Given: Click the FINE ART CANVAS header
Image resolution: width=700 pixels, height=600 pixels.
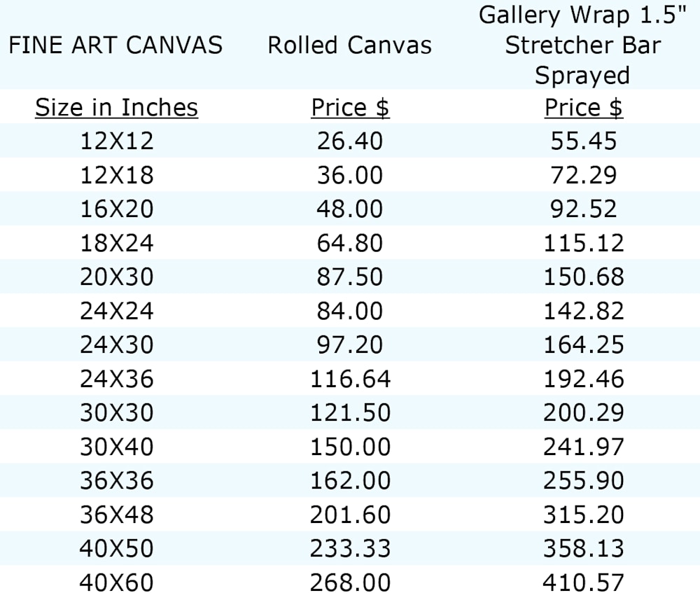Looking at the screenshot, I should [115, 46].
